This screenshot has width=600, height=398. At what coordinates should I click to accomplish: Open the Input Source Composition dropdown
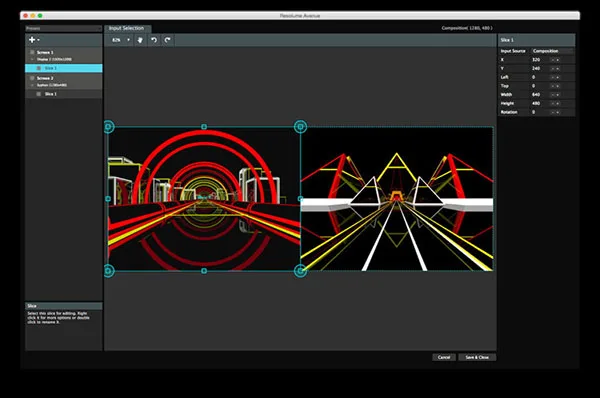tap(552, 51)
